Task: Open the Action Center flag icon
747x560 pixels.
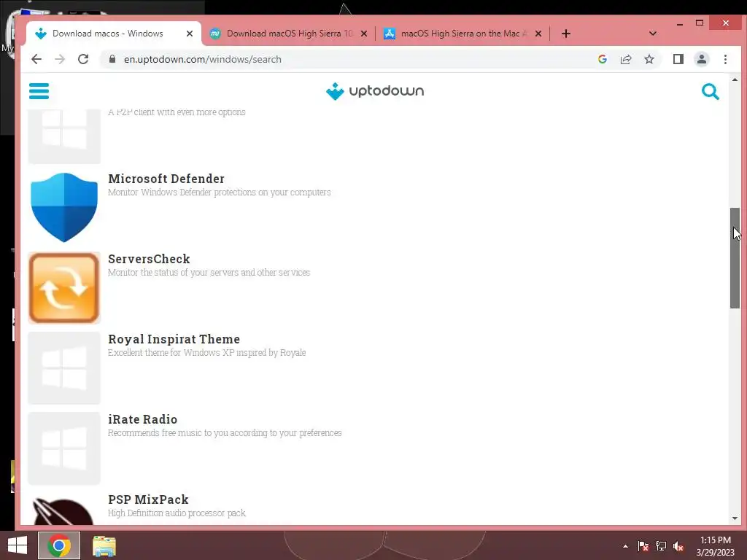Action: point(643,546)
